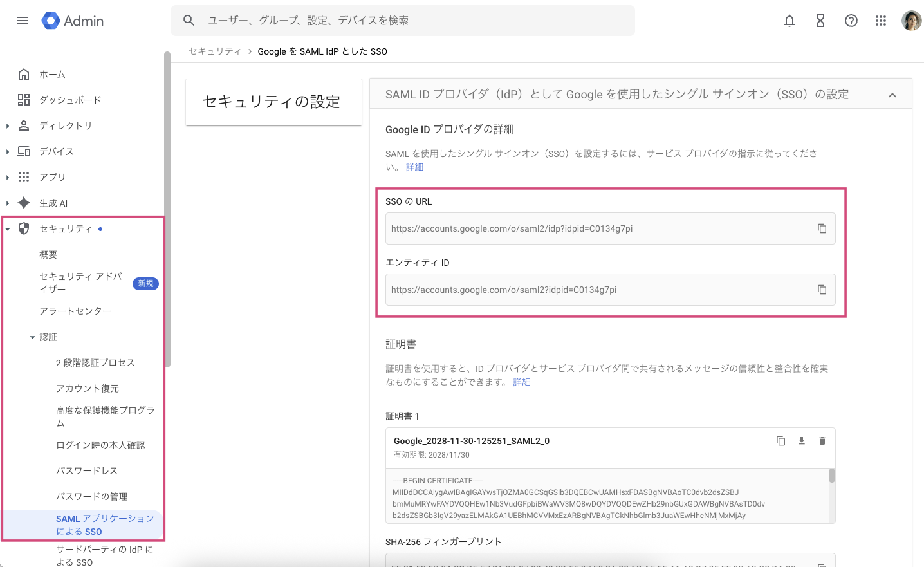Open 2 段階認証プロセス settings

coord(95,363)
